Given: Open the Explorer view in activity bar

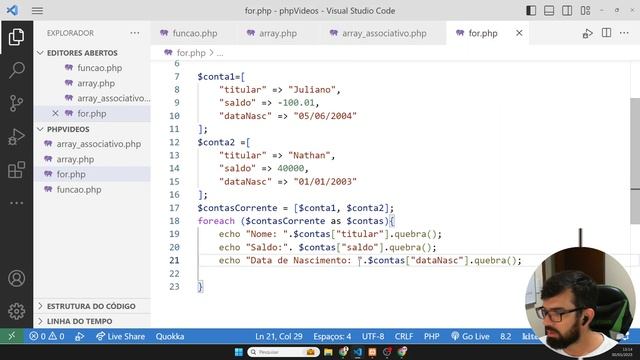Looking at the screenshot, I should [x=16, y=37].
